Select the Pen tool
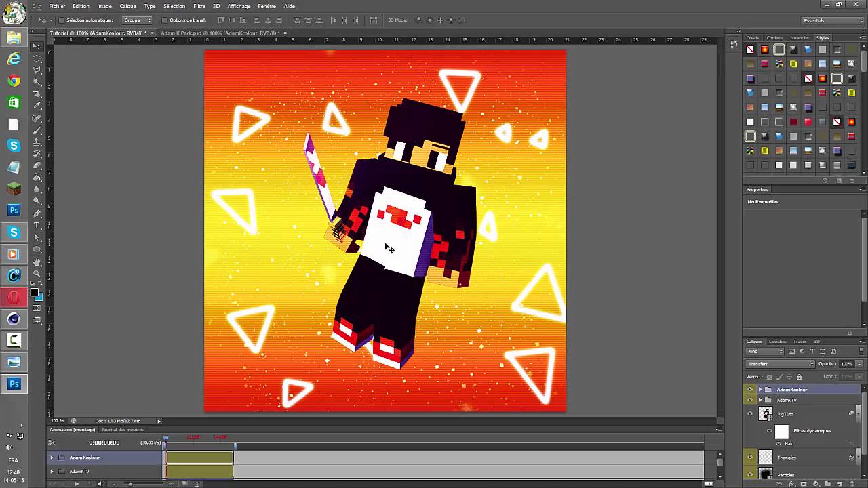This screenshot has height=488, width=868. 37,213
